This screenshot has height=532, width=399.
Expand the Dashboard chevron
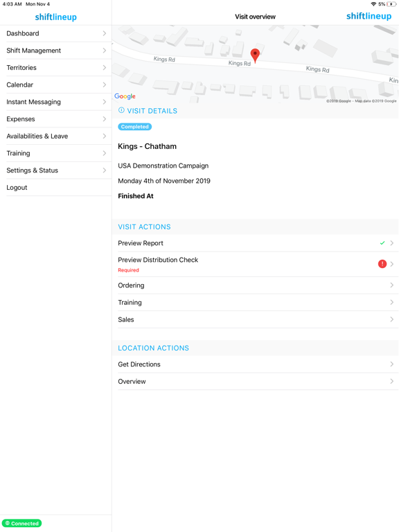coord(105,33)
